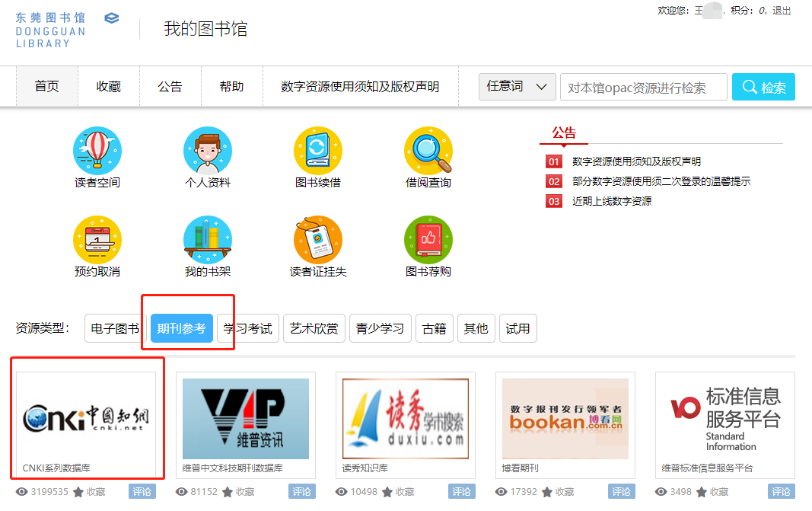Click the Dongguan Library logo

point(67,30)
